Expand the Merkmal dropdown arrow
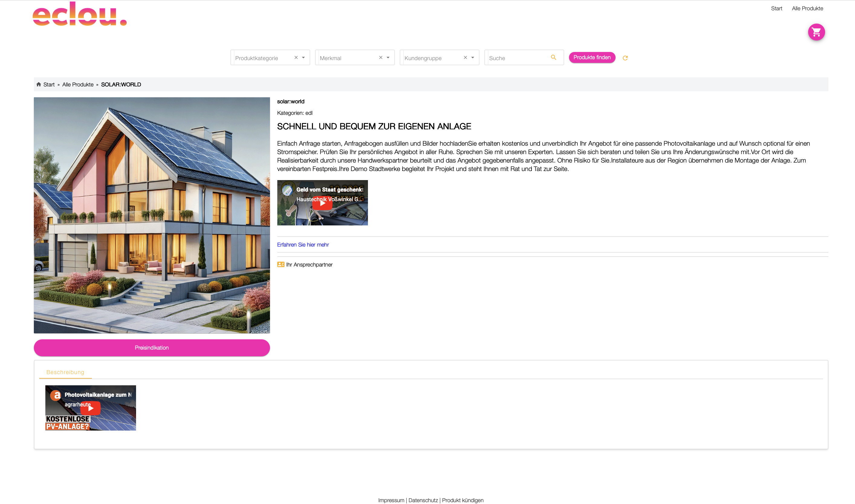This screenshot has width=855, height=504. (388, 57)
